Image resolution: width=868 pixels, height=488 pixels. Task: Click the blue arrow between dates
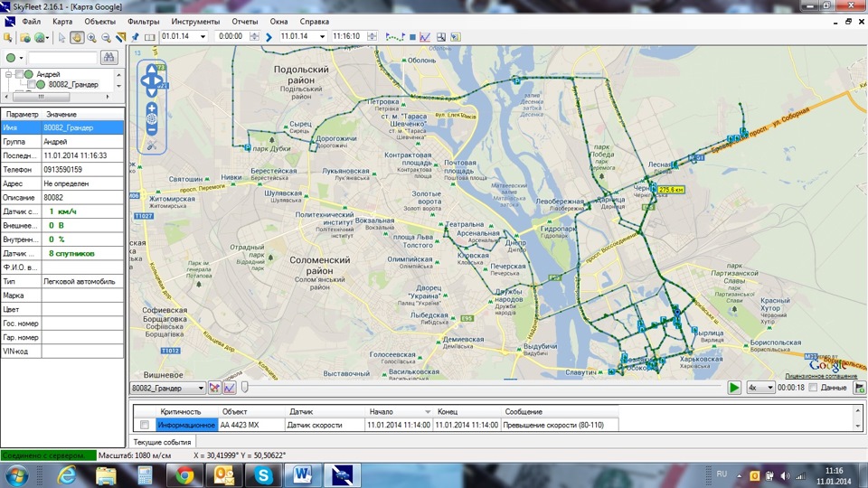pos(269,37)
